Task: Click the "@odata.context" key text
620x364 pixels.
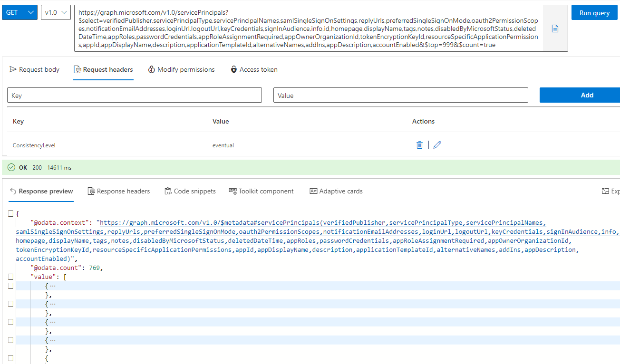Action: pos(59,222)
